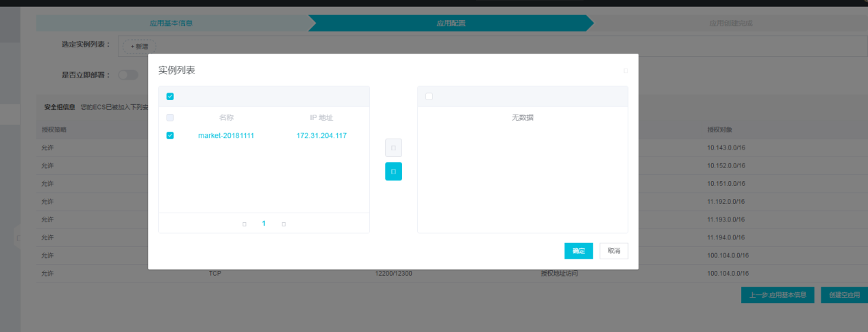Viewport: 868px width, 332px height.
Task: Click the IP 地址 column header
Action: pyautogui.click(x=321, y=118)
